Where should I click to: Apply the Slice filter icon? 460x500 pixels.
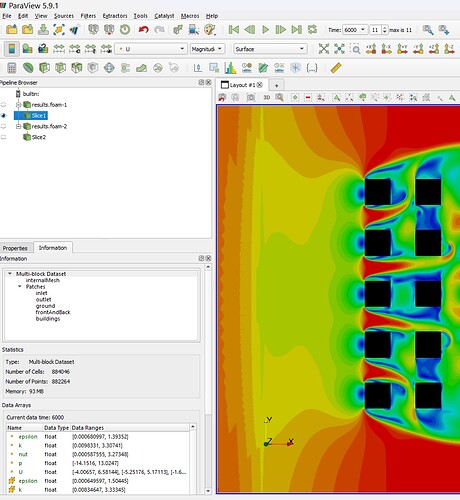(60, 68)
